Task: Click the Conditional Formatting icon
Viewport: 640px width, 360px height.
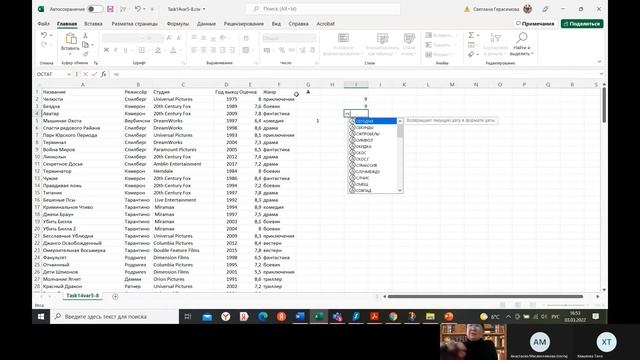Action: [343, 38]
